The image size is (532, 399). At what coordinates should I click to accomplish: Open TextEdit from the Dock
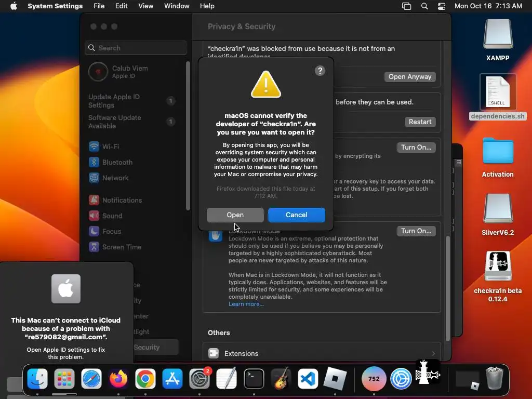(227, 379)
